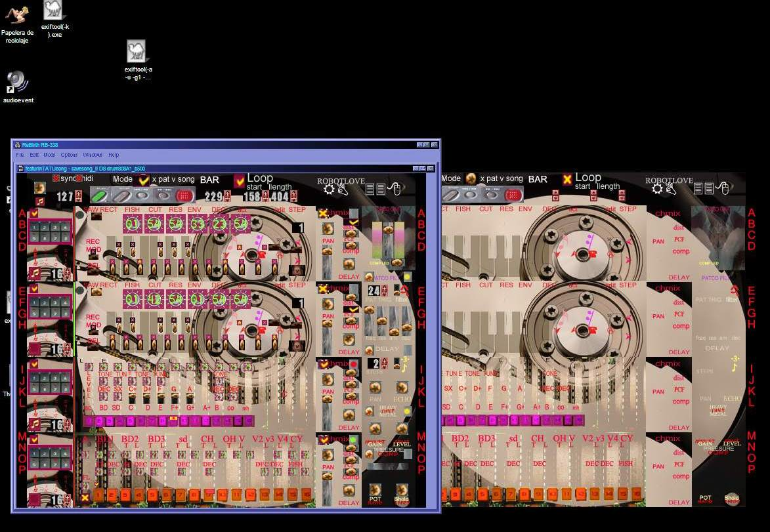770x532 pixels.
Task: Toggle the checkbox at top of section M N O P
Action: (34, 440)
